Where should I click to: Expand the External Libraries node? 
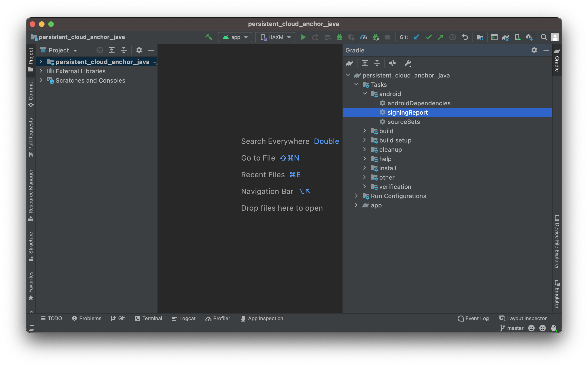tap(41, 71)
